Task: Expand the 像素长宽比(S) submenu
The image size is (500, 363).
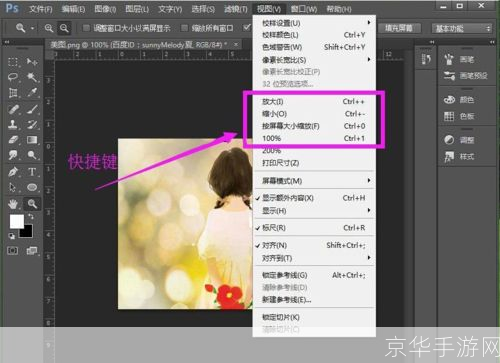Action: (x=314, y=60)
